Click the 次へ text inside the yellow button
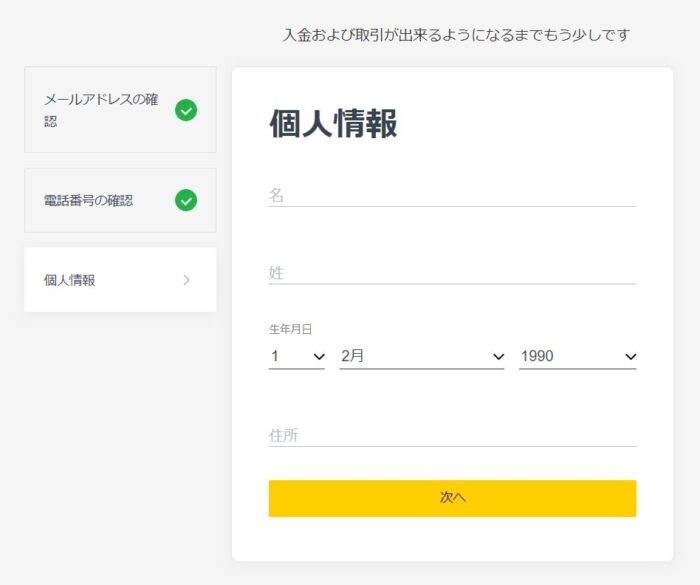 tap(452, 497)
